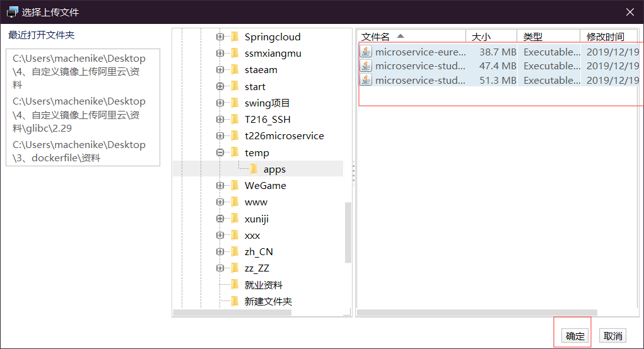The width and height of the screenshot is (644, 349).
Task: Sort by the 修改时间 column header
Action: pos(609,37)
